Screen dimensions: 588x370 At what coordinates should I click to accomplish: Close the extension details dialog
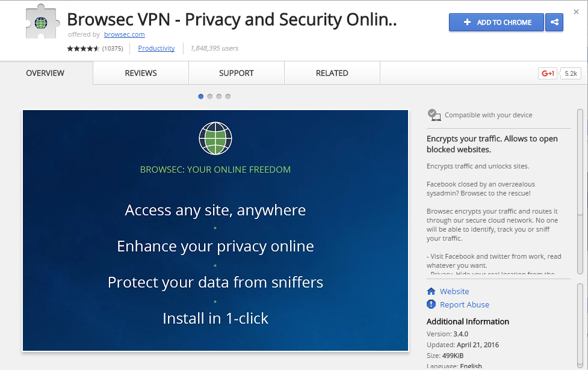click(x=576, y=12)
